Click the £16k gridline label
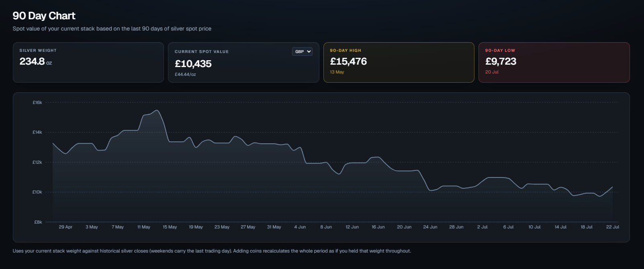This screenshot has width=644, height=269. (x=37, y=103)
